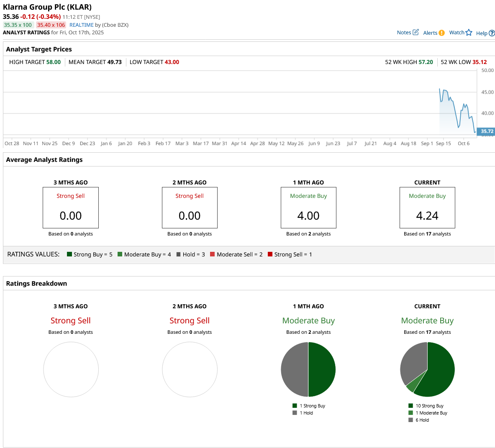Click the CURRENT ratings pie chart
The height and width of the screenshot is (448, 495).
(x=427, y=369)
